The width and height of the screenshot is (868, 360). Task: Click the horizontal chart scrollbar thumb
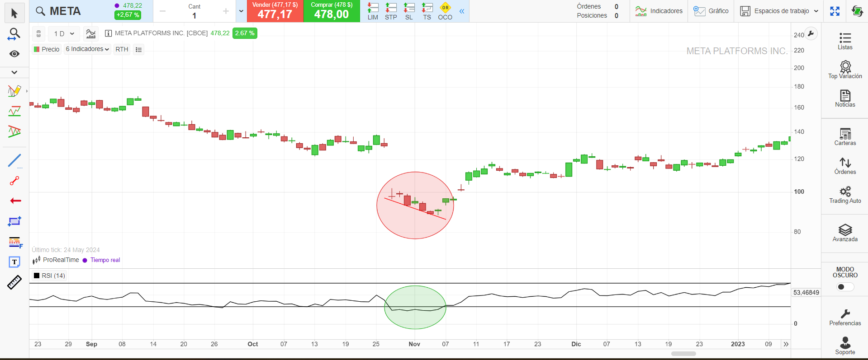(683, 354)
